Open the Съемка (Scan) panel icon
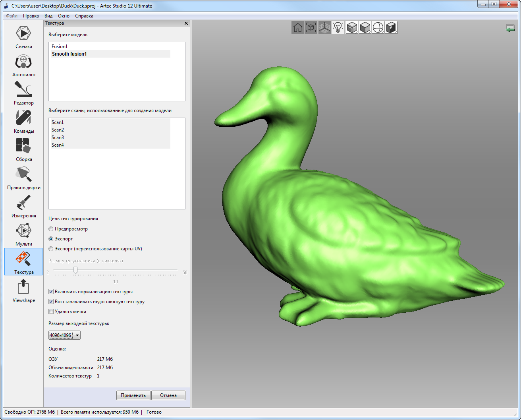 coord(24,34)
